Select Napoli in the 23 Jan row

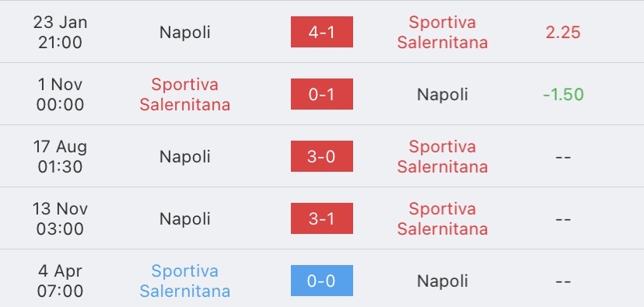[x=185, y=33]
